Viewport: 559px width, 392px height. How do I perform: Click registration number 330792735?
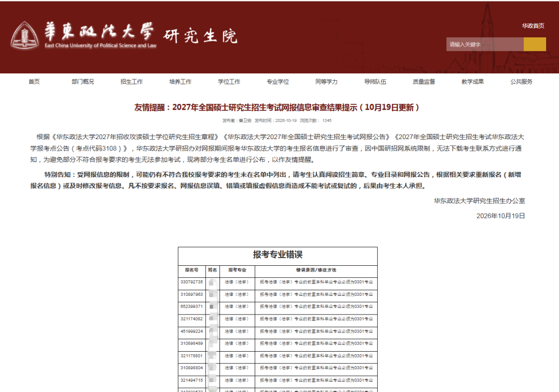coord(192,282)
